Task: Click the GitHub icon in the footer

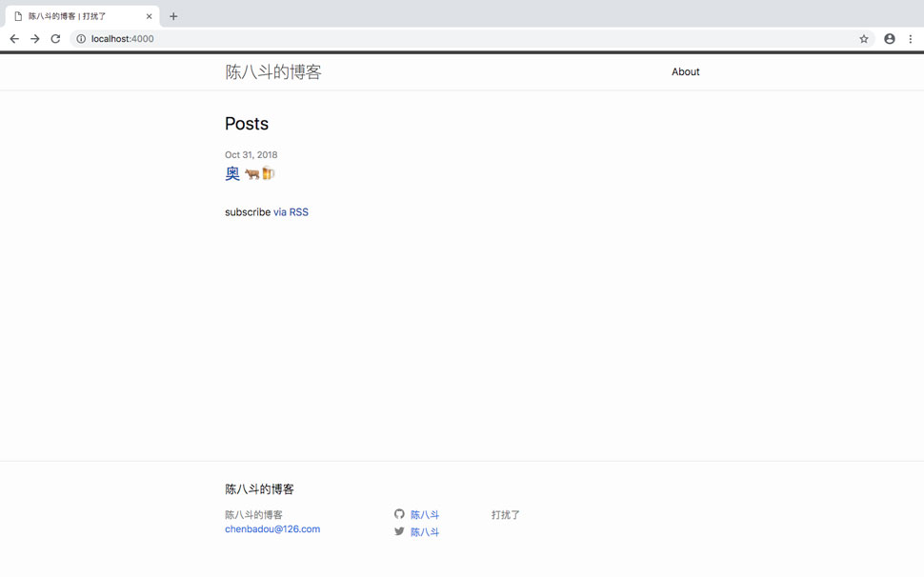Action: tap(399, 514)
